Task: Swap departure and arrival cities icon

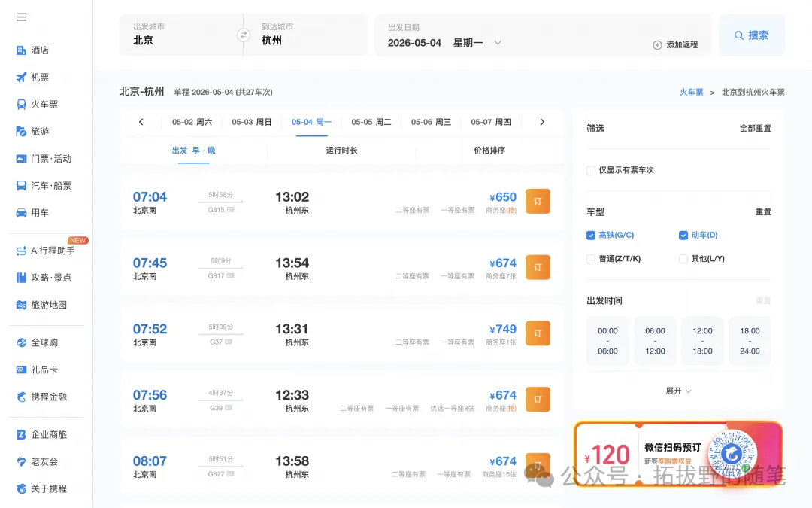Action: click(244, 35)
